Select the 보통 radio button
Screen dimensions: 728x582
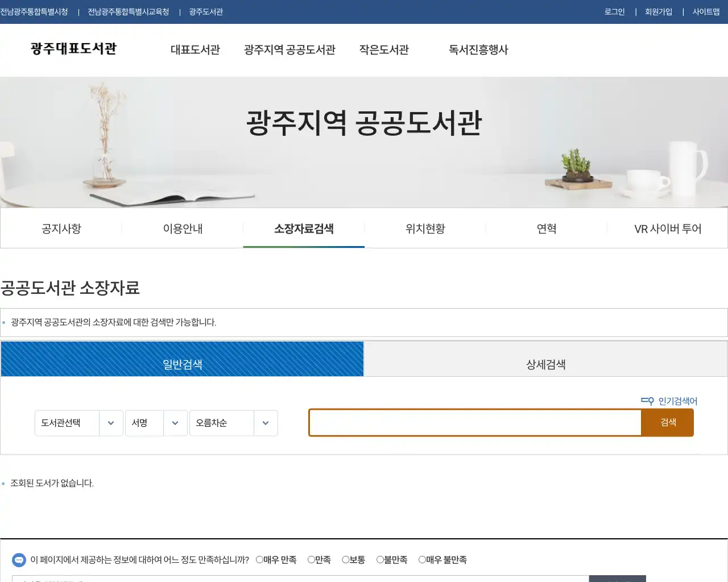345,560
